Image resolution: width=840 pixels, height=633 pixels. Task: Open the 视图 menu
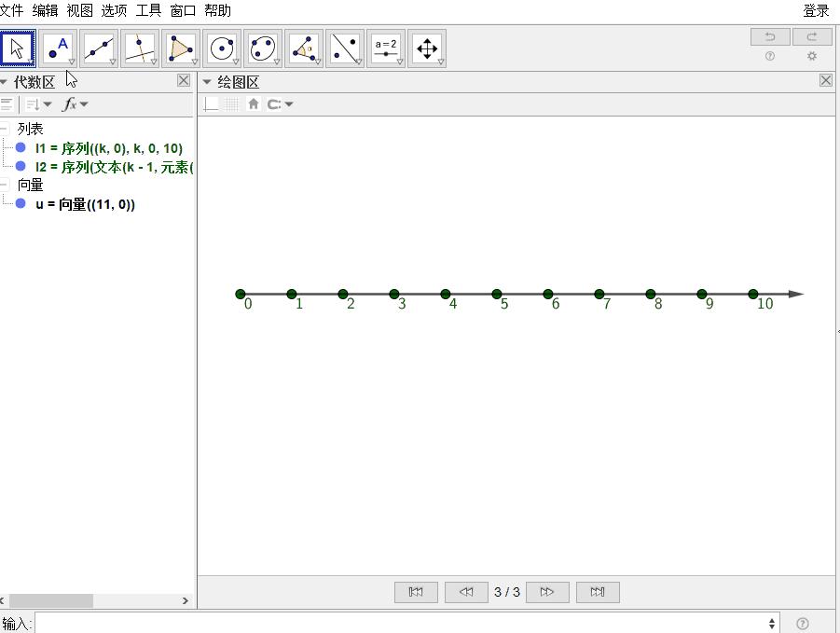coord(79,10)
